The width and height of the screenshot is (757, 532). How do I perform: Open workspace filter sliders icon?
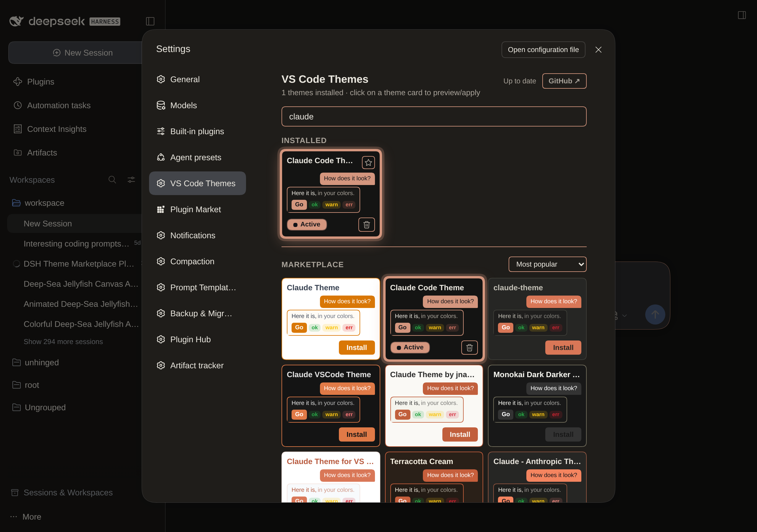[131, 180]
